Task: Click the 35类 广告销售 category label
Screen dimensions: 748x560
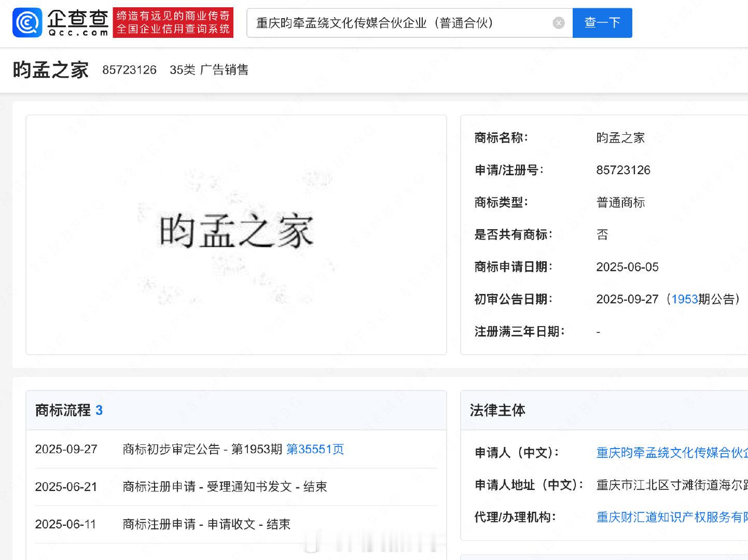Action: 209,70
